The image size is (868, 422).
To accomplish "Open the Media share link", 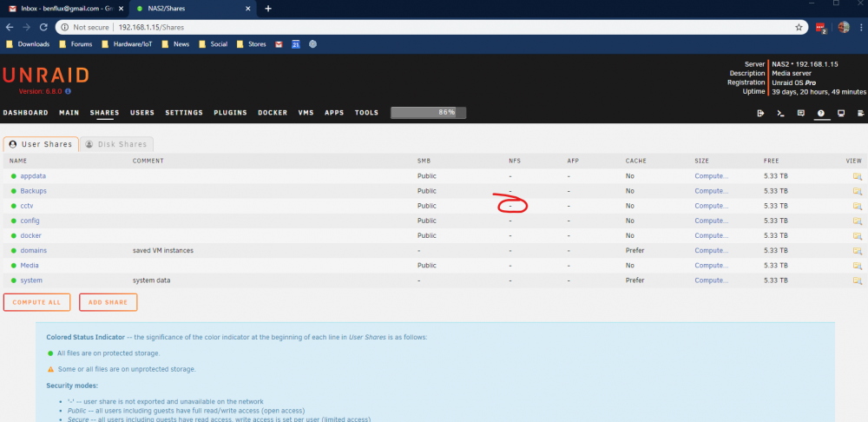I will [30, 266].
